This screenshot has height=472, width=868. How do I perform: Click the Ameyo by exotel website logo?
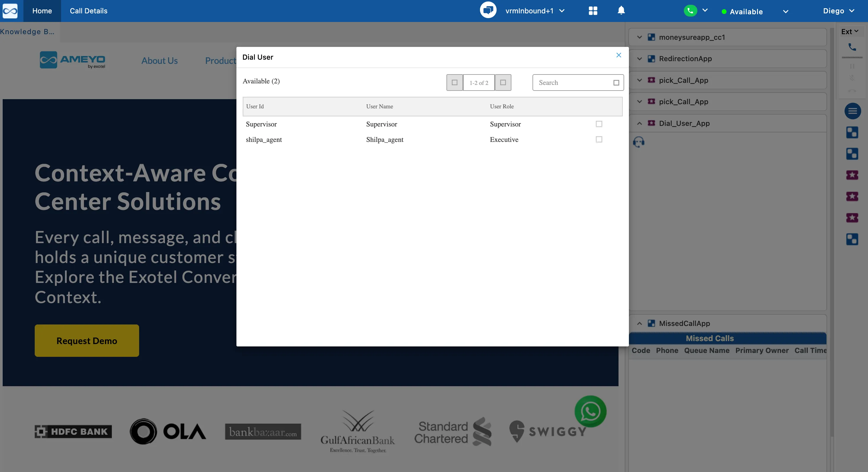72,60
